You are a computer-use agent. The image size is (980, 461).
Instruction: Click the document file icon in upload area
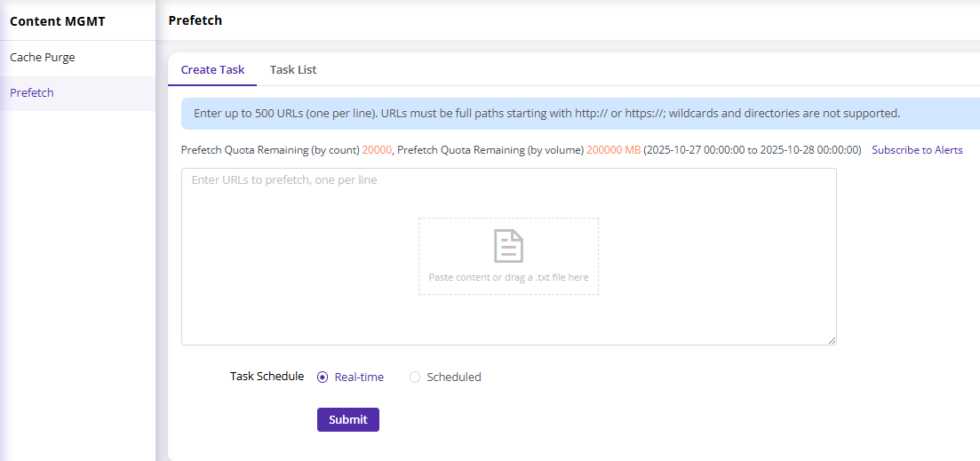[x=508, y=246]
